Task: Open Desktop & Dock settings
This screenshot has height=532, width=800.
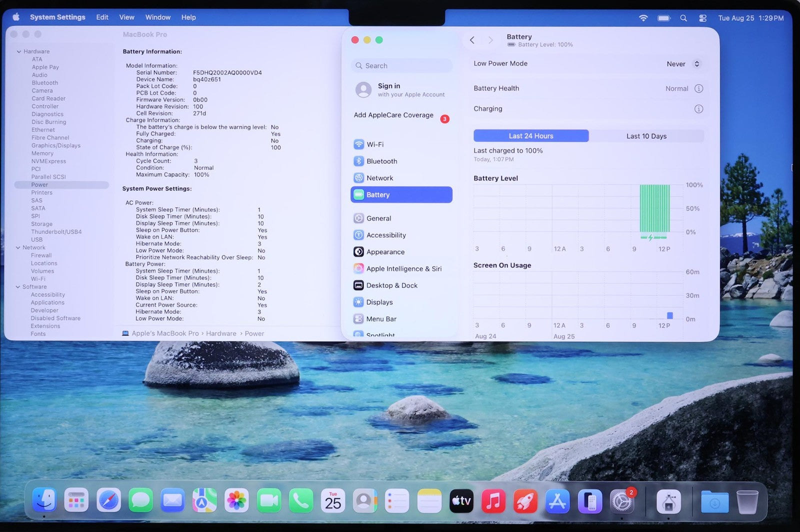Action: (x=401, y=285)
